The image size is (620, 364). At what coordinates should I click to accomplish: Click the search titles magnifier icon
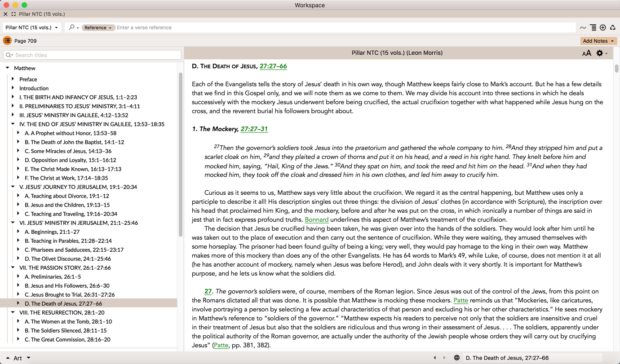(9, 55)
